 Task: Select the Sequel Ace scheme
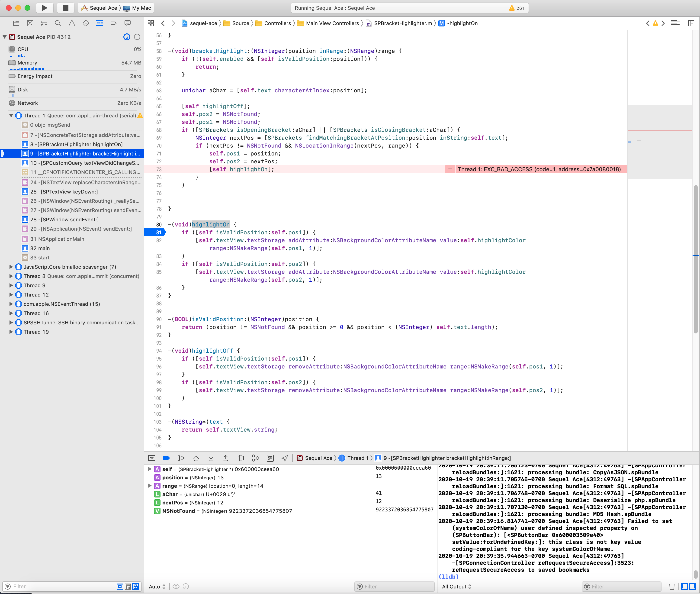point(99,8)
